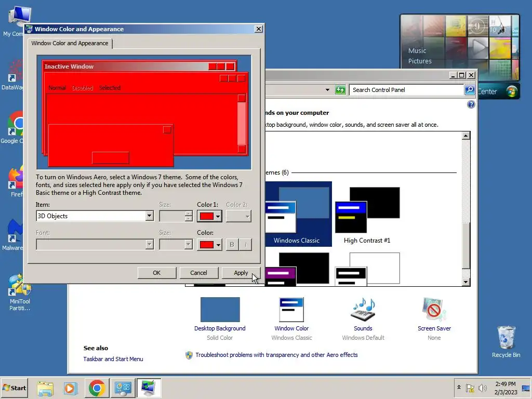
Task: Select the Window Color and Appearance tab
Action: pyautogui.click(x=70, y=44)
